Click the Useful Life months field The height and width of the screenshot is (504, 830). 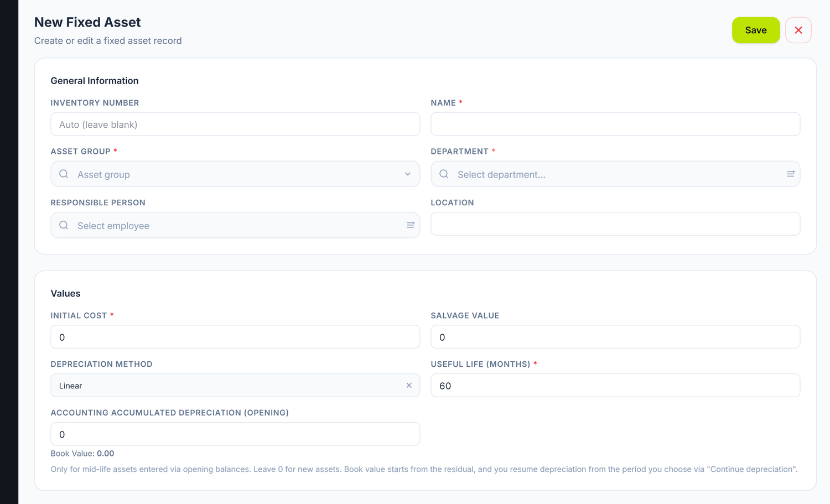(615, 385)
